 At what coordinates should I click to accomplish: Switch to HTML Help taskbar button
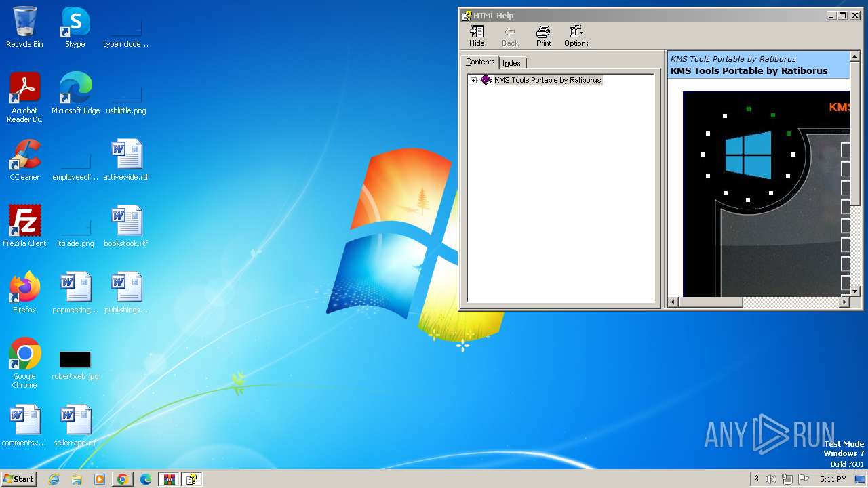192,479
